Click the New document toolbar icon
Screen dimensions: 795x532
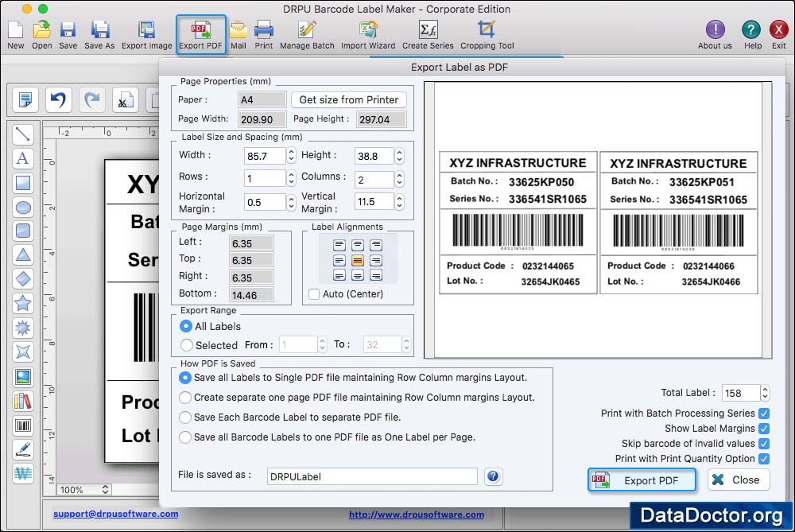[x=15, y=35]
